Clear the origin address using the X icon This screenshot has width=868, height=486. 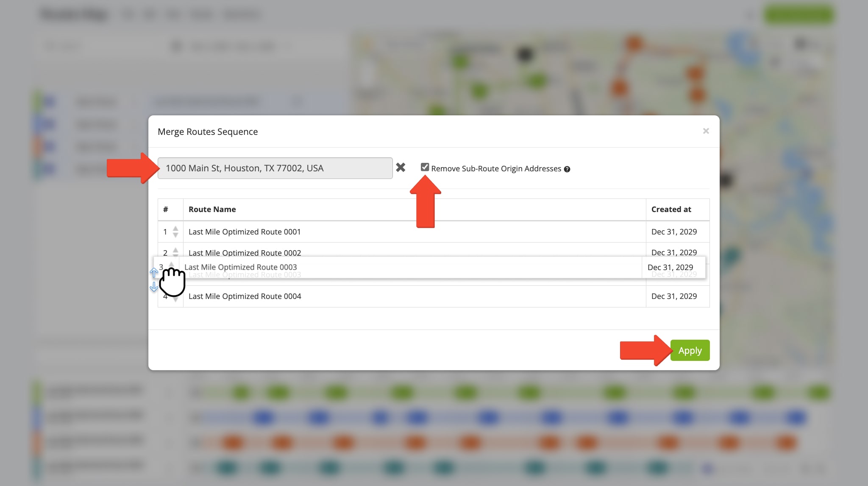click(401, 168)
